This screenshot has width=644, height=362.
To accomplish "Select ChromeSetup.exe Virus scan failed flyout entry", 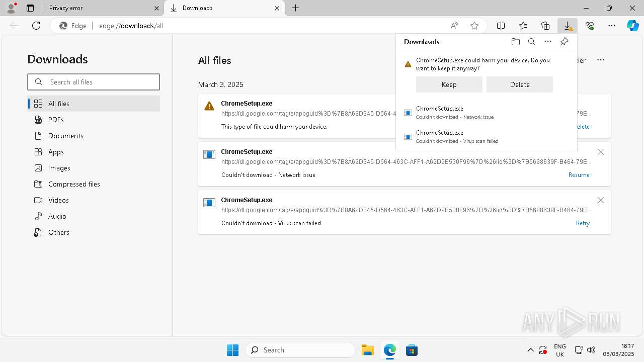I will (487, 137).
